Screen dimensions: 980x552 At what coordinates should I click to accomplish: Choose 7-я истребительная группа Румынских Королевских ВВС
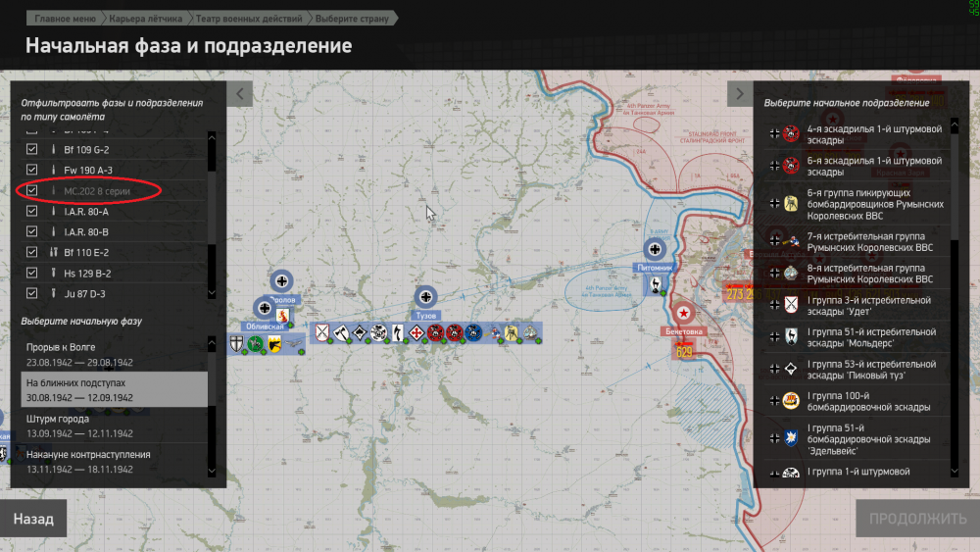(x=857, y=242)
